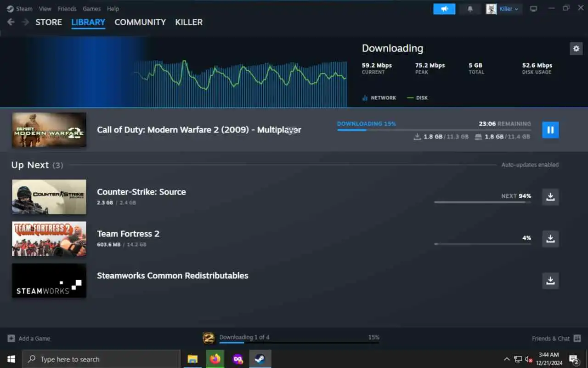Open Steamworks Common Redistributables title
Screen dimensions: 588x368
click(173, 276)
